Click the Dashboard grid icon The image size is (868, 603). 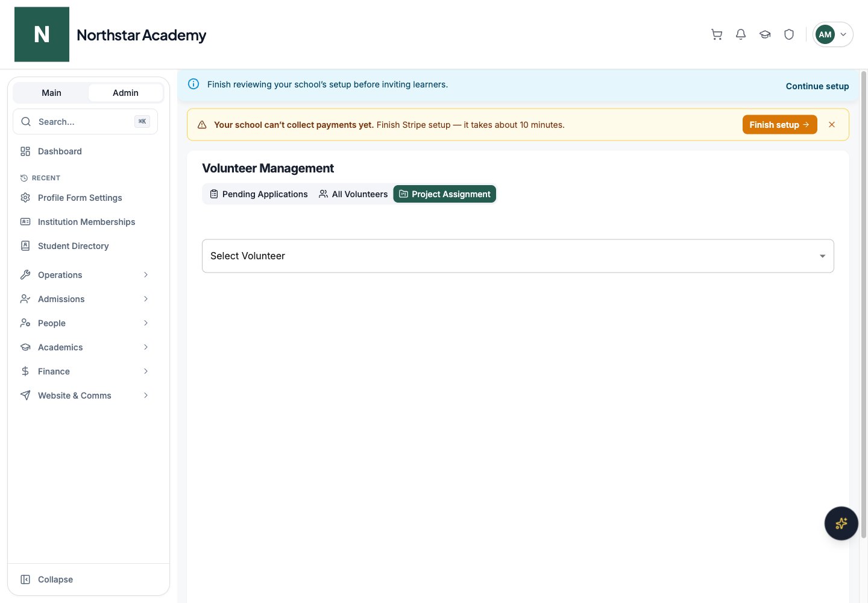[x=25, y=151]
